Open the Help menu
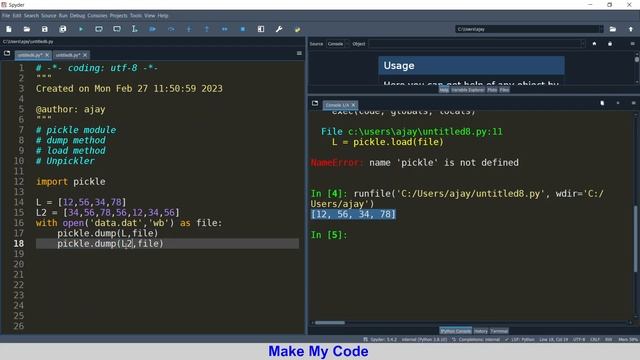640x360 pixels. point(163,16)
